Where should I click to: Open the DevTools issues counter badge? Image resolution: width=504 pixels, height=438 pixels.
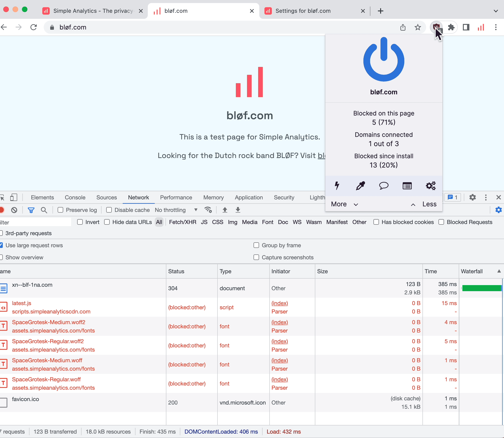pyautogui.click(x=453, y=198)
